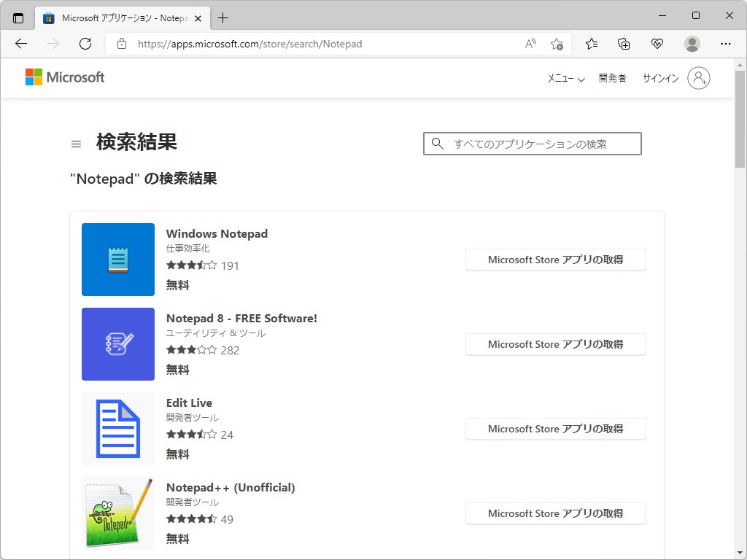Open the Edit Live app icon
Screen dimensions: 747x560
[x=118, y=429]
